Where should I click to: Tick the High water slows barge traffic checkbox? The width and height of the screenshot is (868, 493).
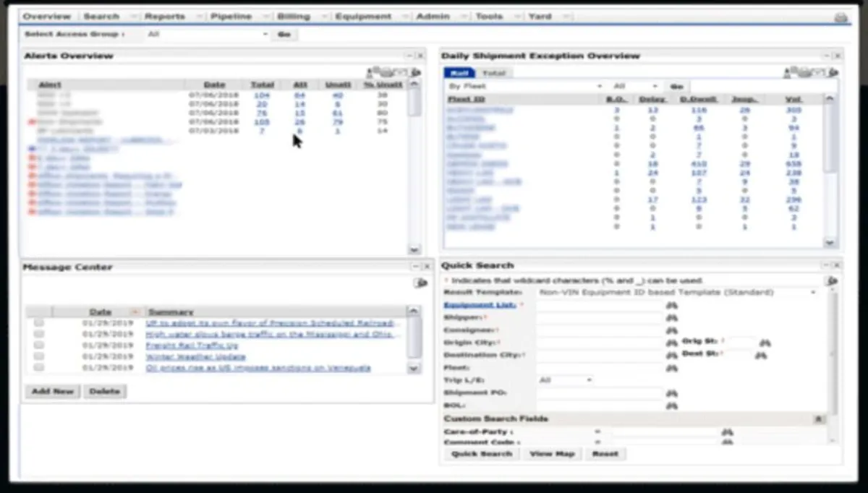(38, 334)
